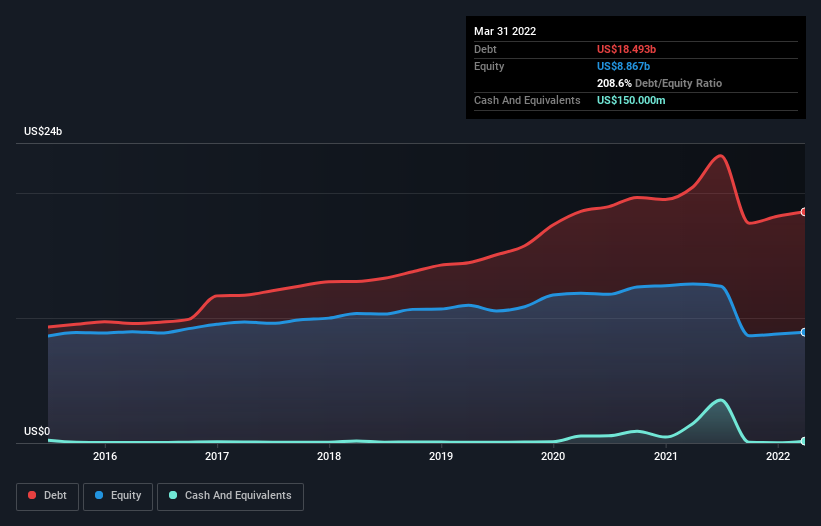The image size is (821, 526).
Task: Toggle the Debt series legend button
Action: [x=48, y=496]
